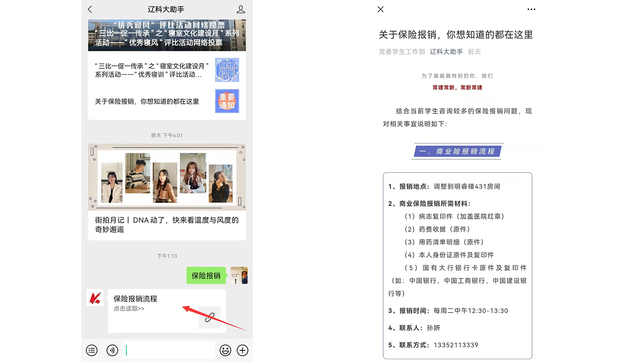Open the account profile icon
This screenshot has height=362, width=644.
point(241,9)
